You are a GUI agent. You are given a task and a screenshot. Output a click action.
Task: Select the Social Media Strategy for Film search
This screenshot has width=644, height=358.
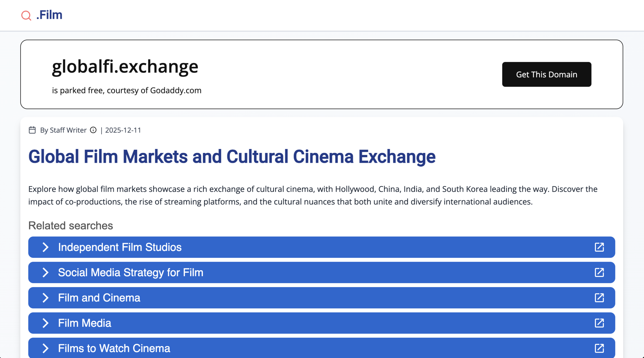point(131,272)
